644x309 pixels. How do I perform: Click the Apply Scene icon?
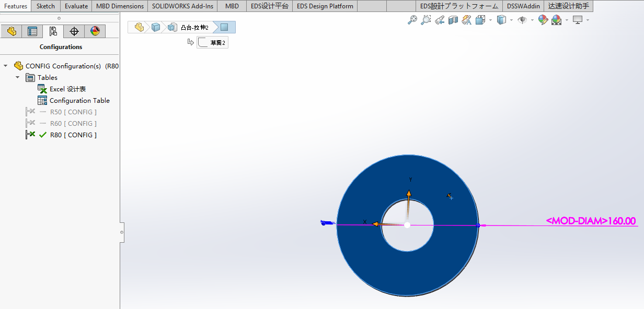pyautogui.click(x=556, y=20)
